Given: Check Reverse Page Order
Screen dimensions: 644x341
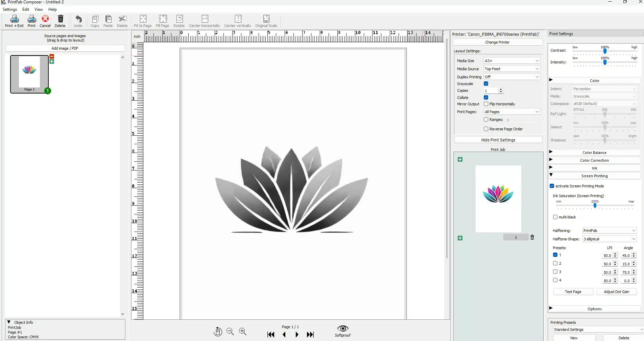Looking at the screenshot, I should coord(486,129).
